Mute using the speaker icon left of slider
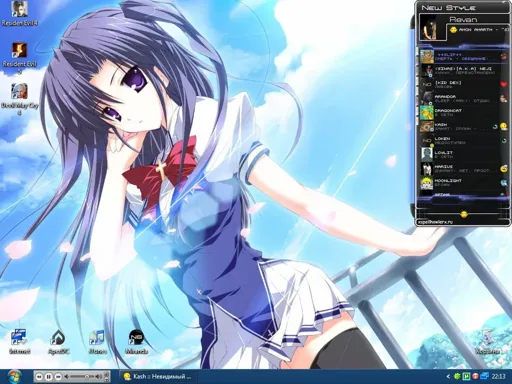This screenshot has width=512, height=384. click(67, 377)
